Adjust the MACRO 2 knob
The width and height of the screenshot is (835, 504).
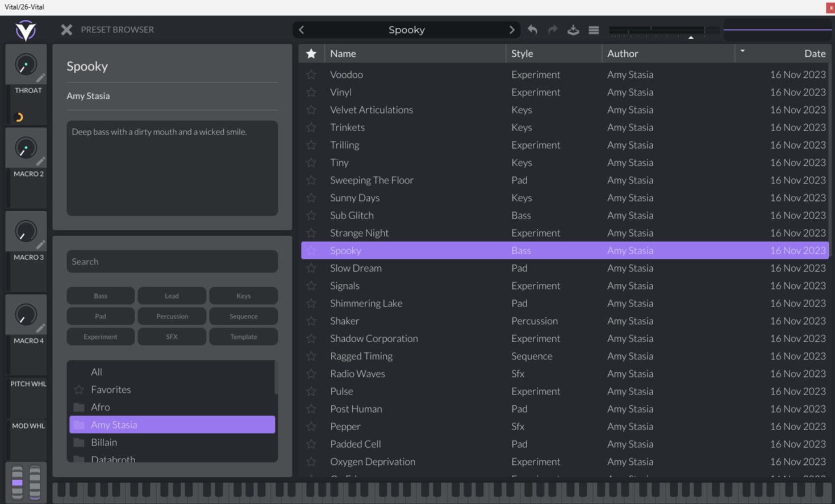pyautogui.click(x=25, y=149)
